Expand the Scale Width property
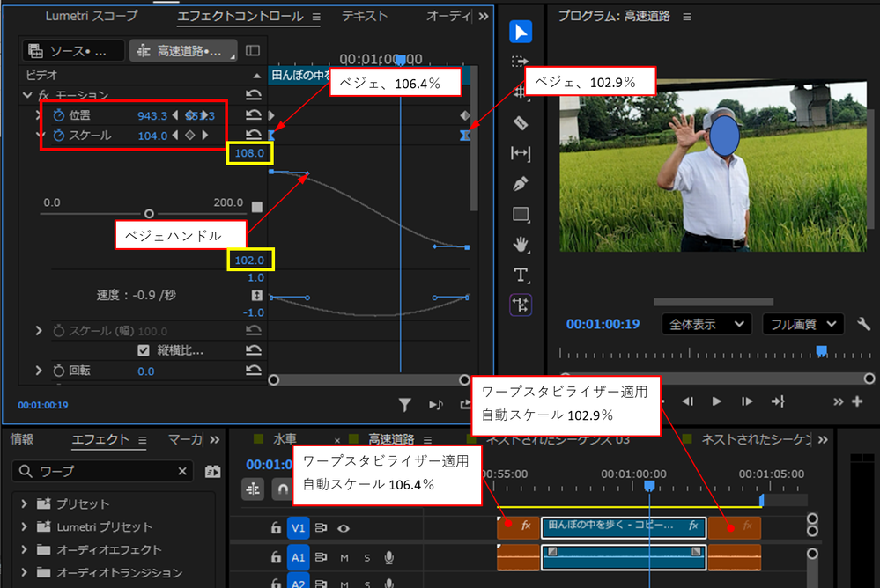This screenshot has width=880, height=588. coord(38,330)
